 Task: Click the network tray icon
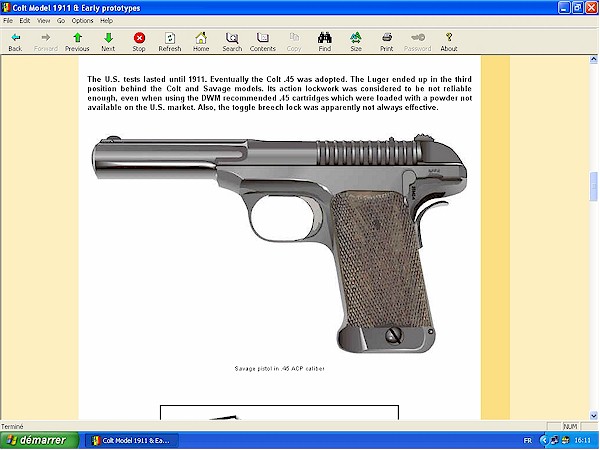coord(554,440)
